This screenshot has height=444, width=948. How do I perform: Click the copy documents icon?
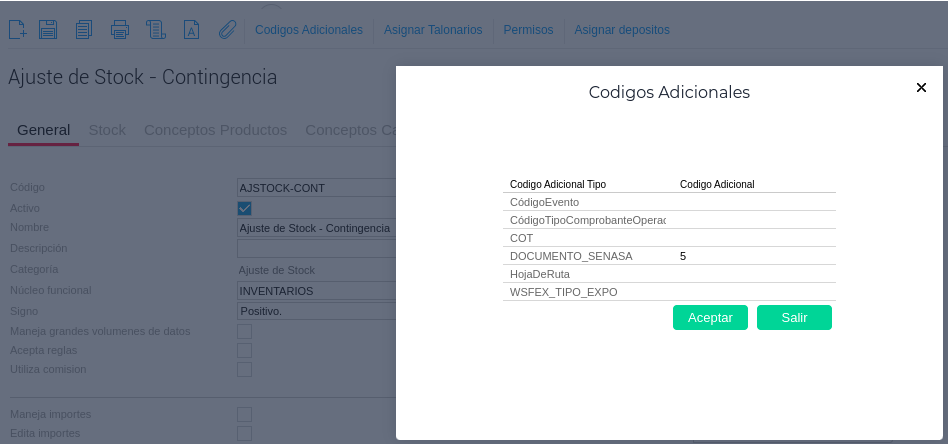coord(84,29)
